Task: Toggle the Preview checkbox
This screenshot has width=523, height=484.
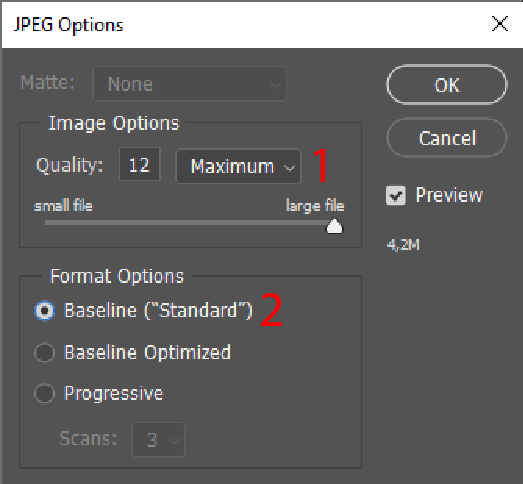Action: [396, 195]
